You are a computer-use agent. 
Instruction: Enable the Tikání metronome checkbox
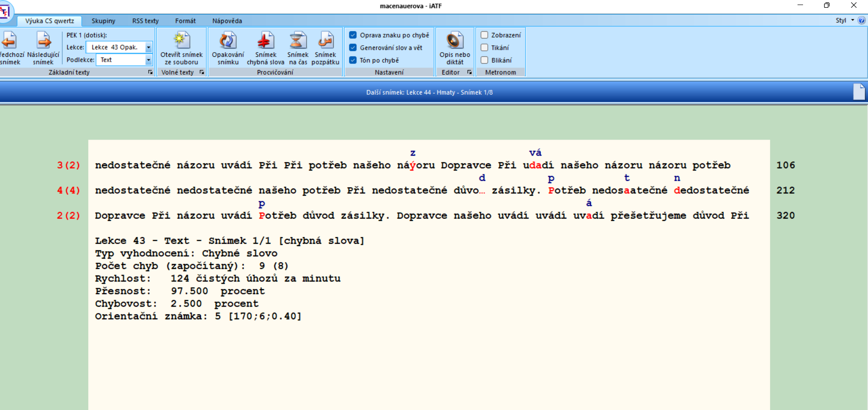point(485,48)
